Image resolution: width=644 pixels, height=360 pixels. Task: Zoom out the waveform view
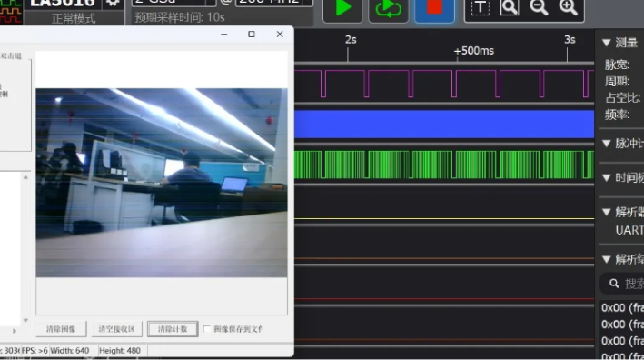tap(539, 7)
